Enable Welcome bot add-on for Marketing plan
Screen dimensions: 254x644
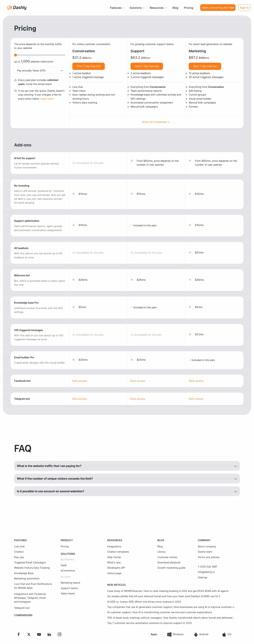click(191, 280)
